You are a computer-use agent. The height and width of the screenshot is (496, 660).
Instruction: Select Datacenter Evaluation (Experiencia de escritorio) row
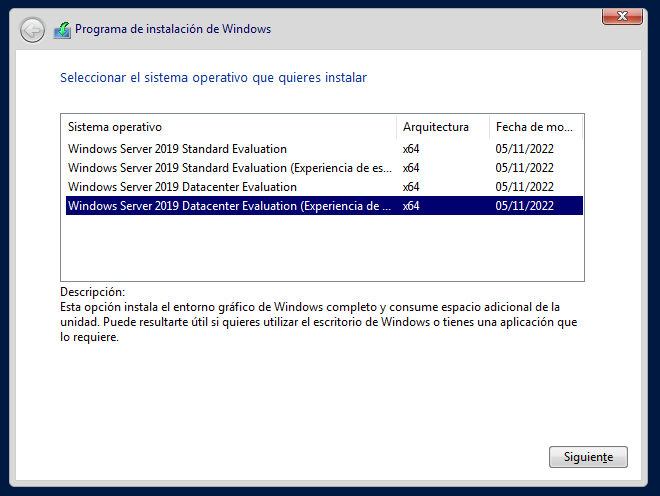coord(324,205)
